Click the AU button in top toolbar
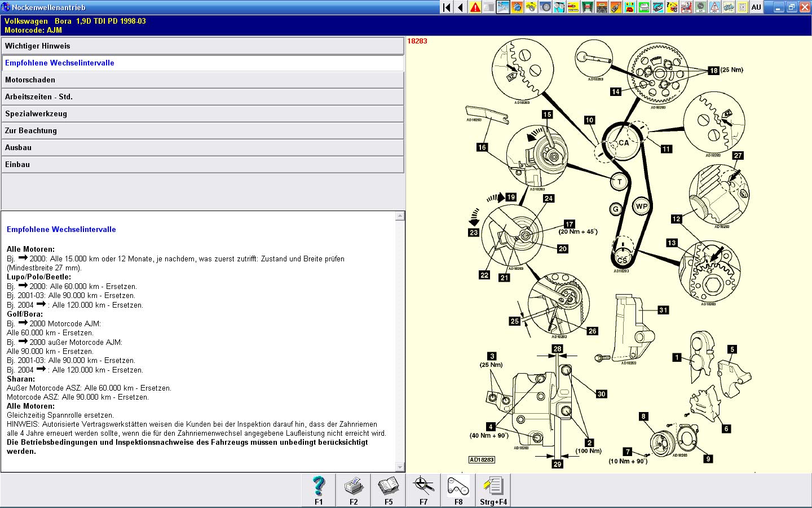 click(x=756, y=7)
